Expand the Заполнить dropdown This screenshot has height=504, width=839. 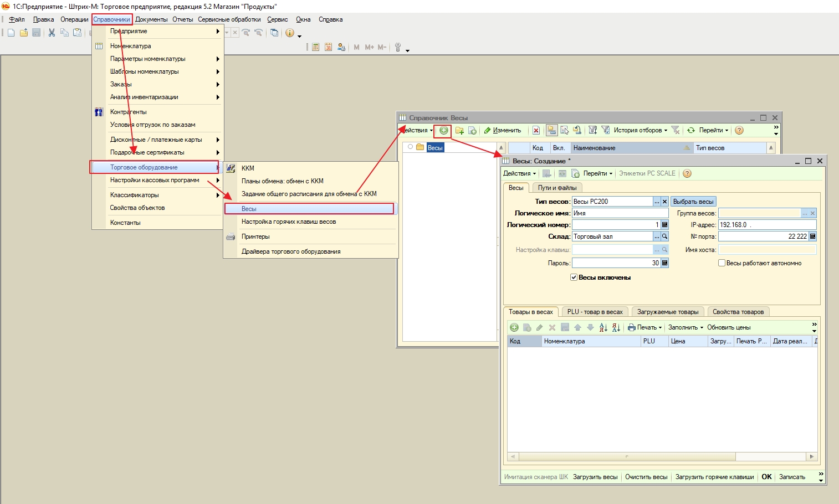tap(685, 328)
